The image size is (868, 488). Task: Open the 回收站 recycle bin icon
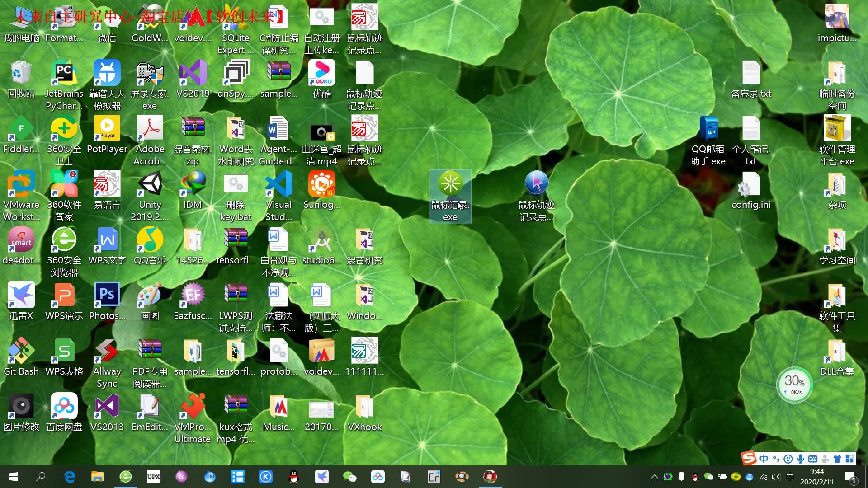tap(21, 79)
